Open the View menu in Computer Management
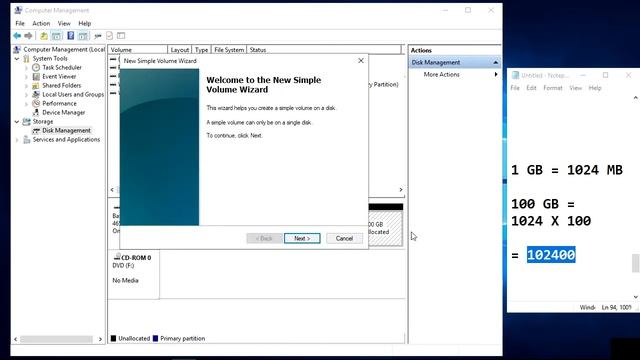640x360 pixels. (x=64, y=23)
